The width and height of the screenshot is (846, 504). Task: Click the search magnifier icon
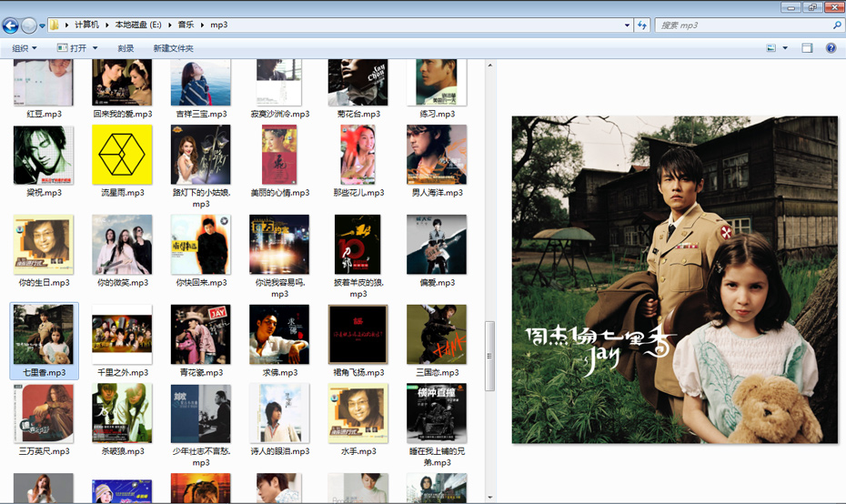(x=838, y=25)
